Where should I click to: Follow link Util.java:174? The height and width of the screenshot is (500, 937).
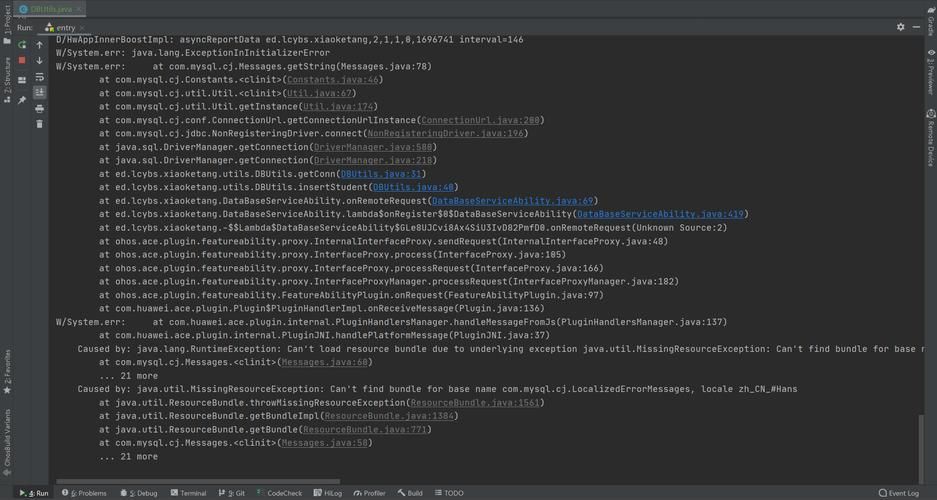tap(338, 106)
